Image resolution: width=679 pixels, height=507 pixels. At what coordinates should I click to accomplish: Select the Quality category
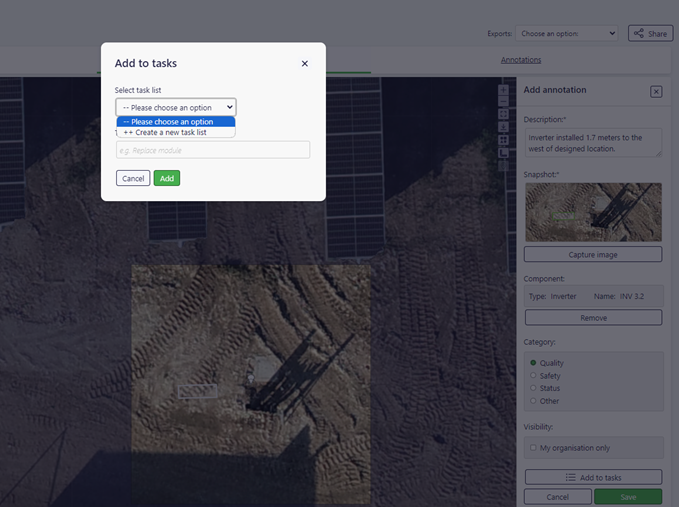point(533,363)
